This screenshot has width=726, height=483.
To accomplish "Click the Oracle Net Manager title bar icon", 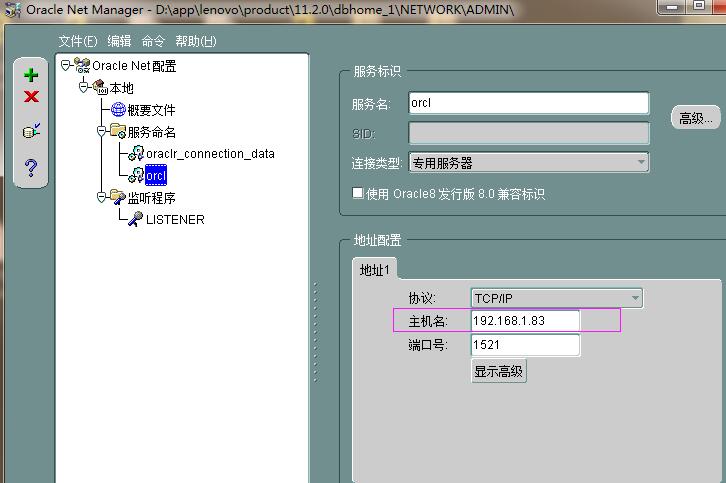I will coord(13,9).
